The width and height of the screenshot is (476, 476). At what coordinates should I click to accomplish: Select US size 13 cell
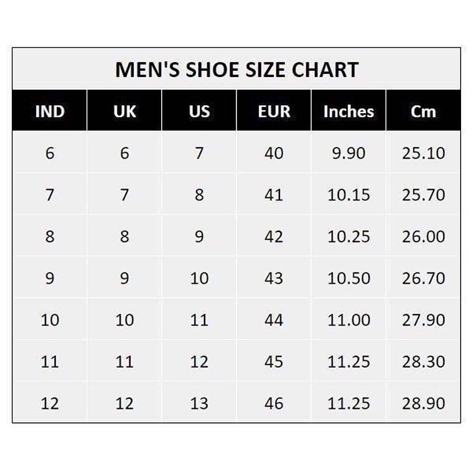coord(199,403)
